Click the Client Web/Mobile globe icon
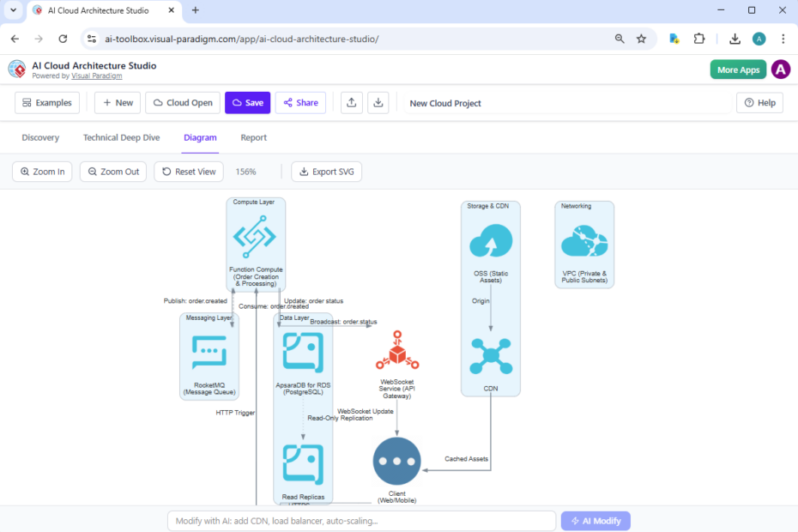This screenshot has width=798, height=532. pos(396,462)
